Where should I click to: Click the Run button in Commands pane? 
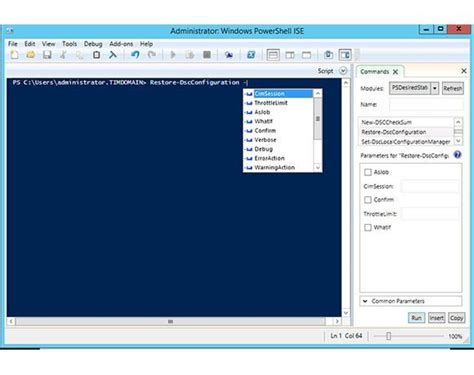tap(416, 318)
